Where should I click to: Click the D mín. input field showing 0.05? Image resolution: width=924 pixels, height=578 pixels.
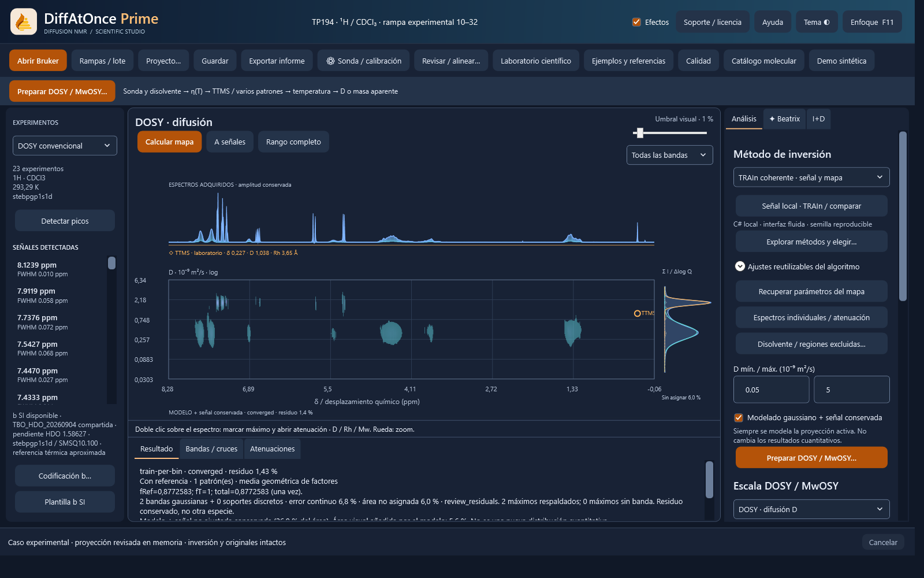pos(771,390)
